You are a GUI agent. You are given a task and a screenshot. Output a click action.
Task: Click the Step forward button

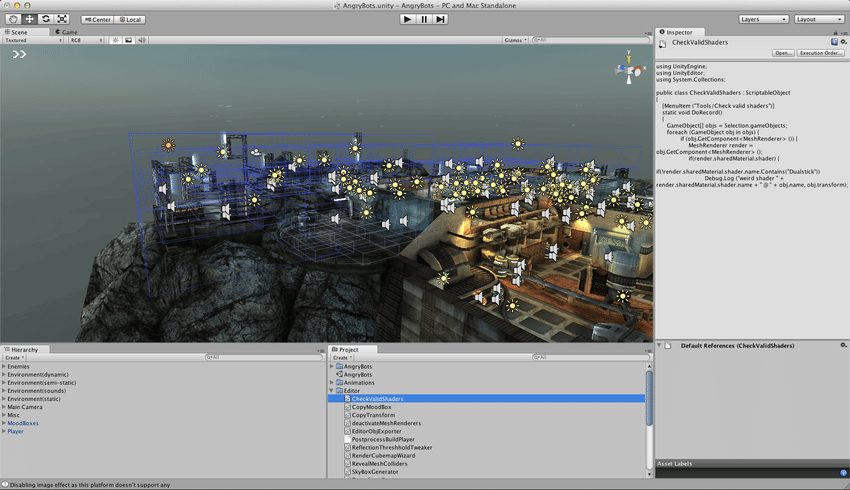[440, 19]
